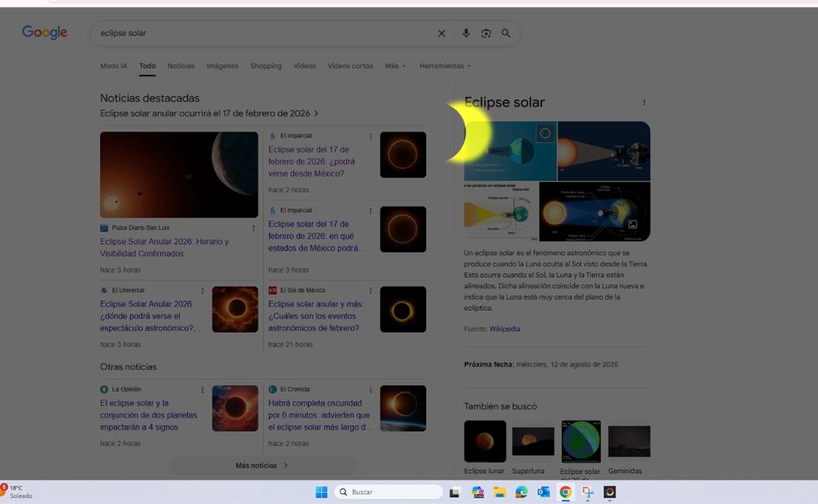Switch to the Noticias tab

tap(181, 66)
